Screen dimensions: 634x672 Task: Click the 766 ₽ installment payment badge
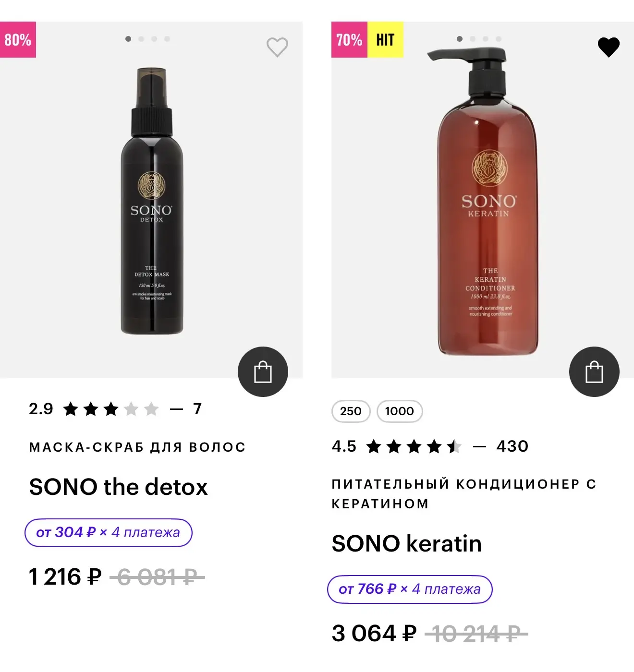(x=409, y=589)
